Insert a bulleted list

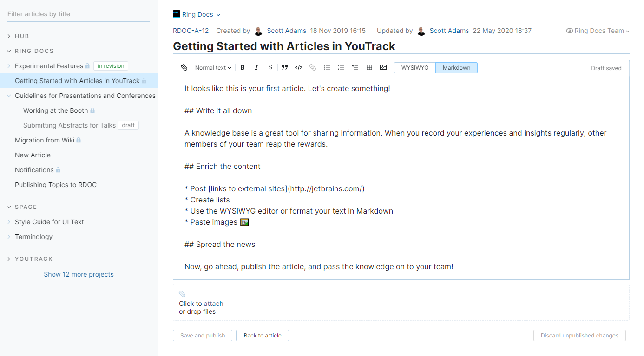[x=327, y=68]
